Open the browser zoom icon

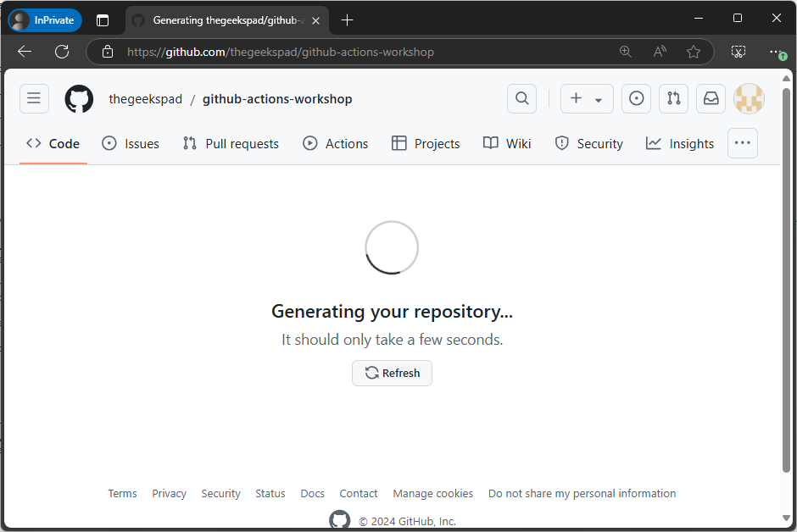(x=625, y=52)
